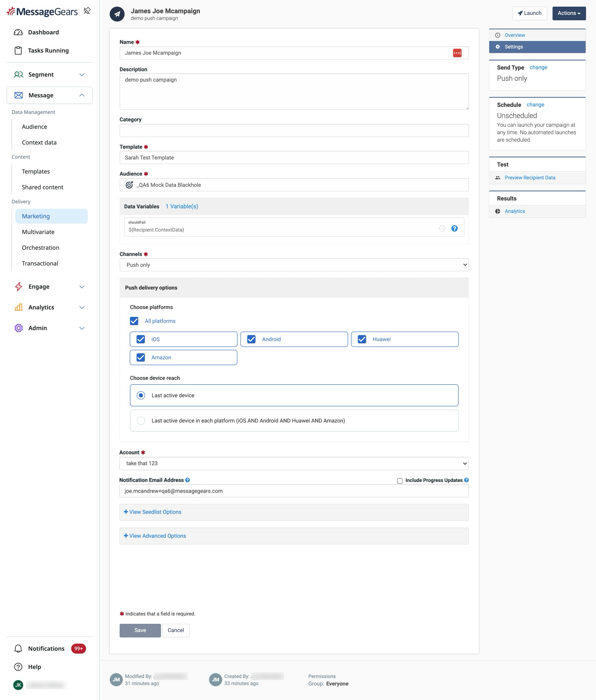The height and width of the screenshot is (700, 596).
Task: Unpin the sidebar with the pin icon
Action: 87,11
